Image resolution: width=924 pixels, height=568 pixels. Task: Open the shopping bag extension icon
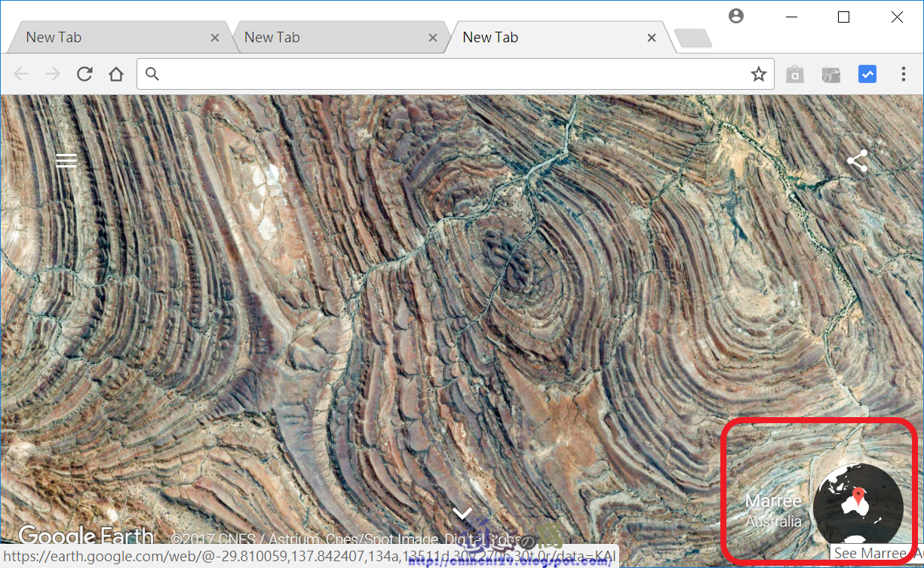(x=795, y=74)
